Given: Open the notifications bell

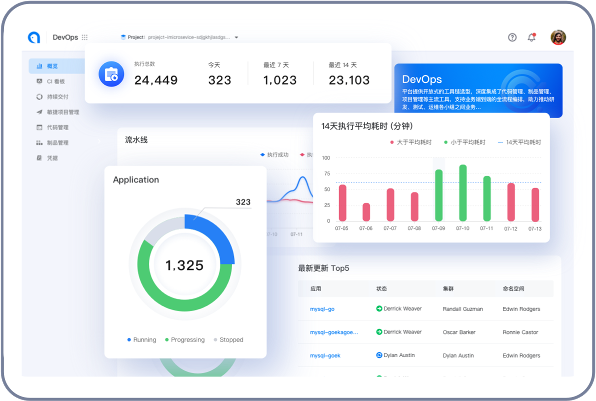Looking at the screenshot, I should click(531, 37).
